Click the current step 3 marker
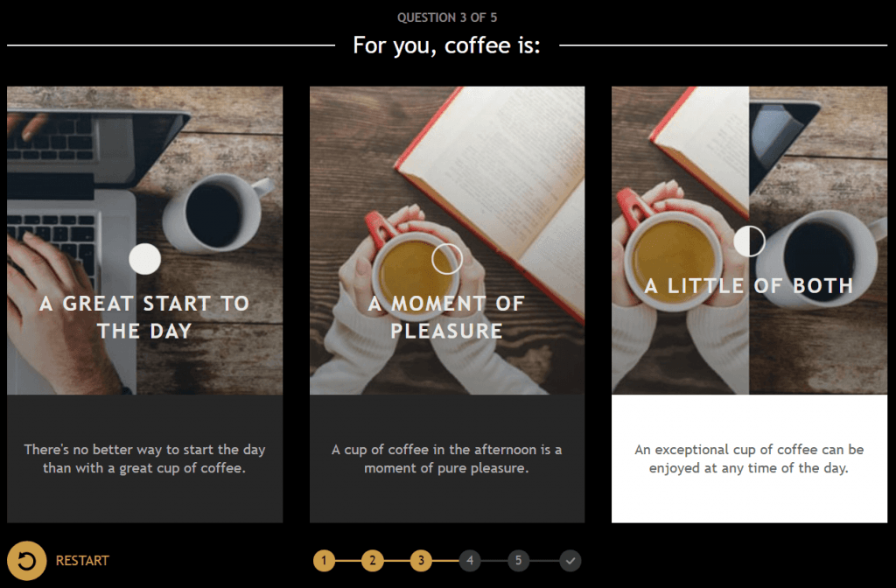896x588 pixels. point(421,561)
